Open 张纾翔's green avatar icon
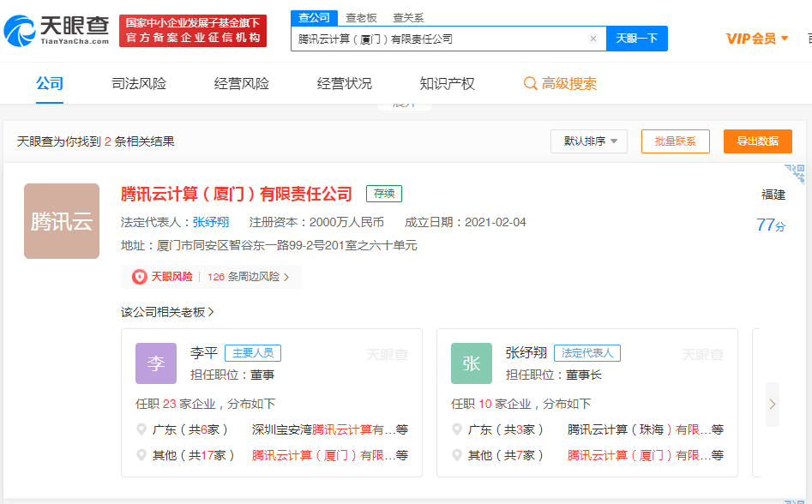This screenshot has height=504, width=812. point(471,363)
